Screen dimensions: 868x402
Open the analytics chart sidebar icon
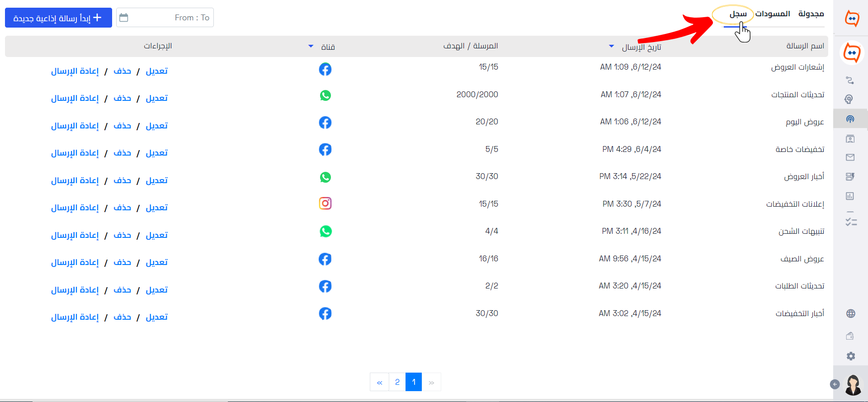tap(850, 196)
